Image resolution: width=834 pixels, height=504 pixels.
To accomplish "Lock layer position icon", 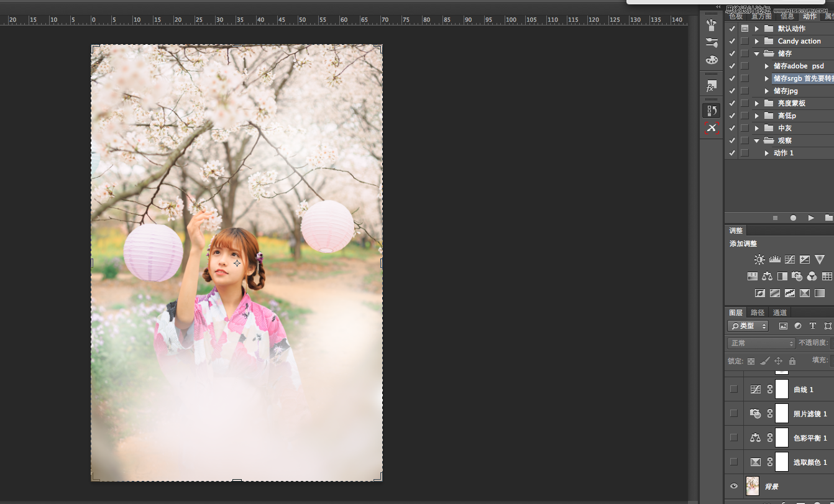I will [779, 361].
